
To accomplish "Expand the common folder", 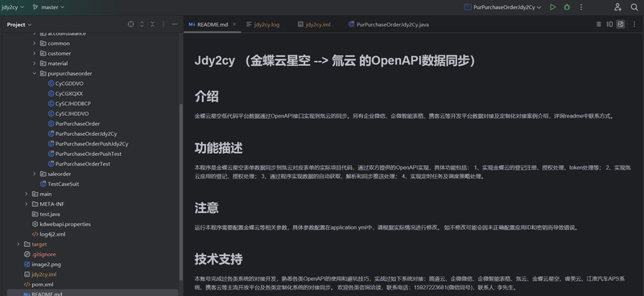I will pyautogui.click(x=35, y=43).
